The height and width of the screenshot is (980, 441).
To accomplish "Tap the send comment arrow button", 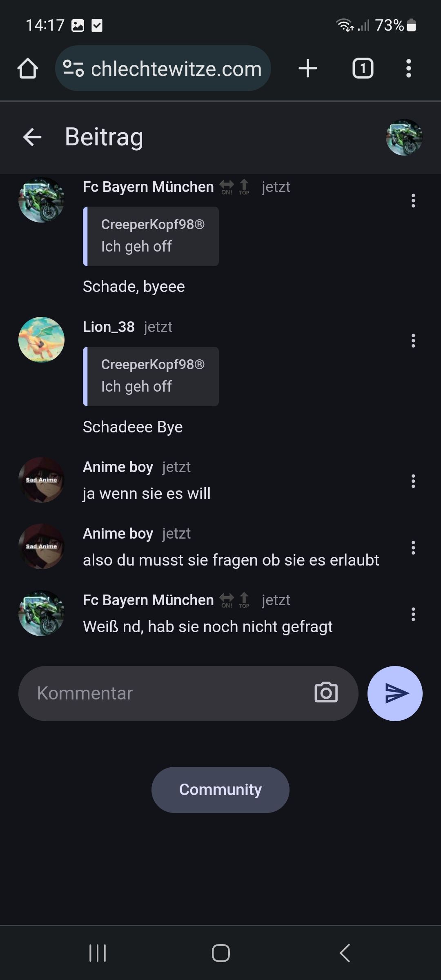I will (x=395, y=693).
